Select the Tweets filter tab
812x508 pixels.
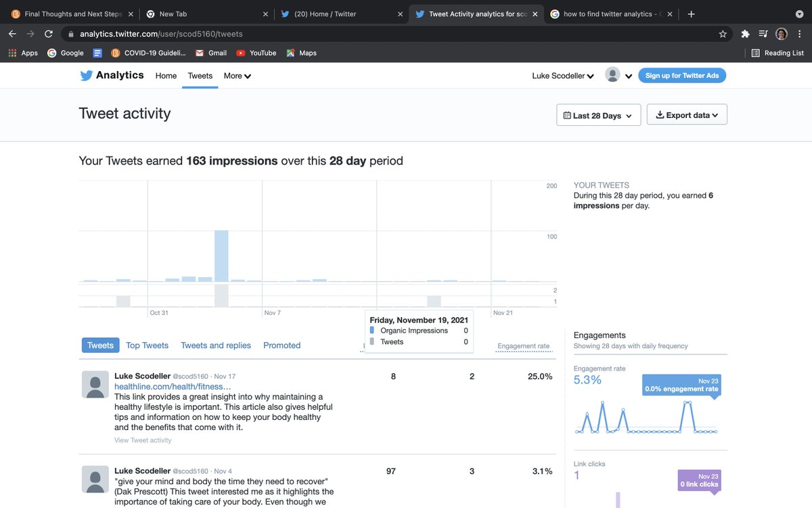point(100,345)
